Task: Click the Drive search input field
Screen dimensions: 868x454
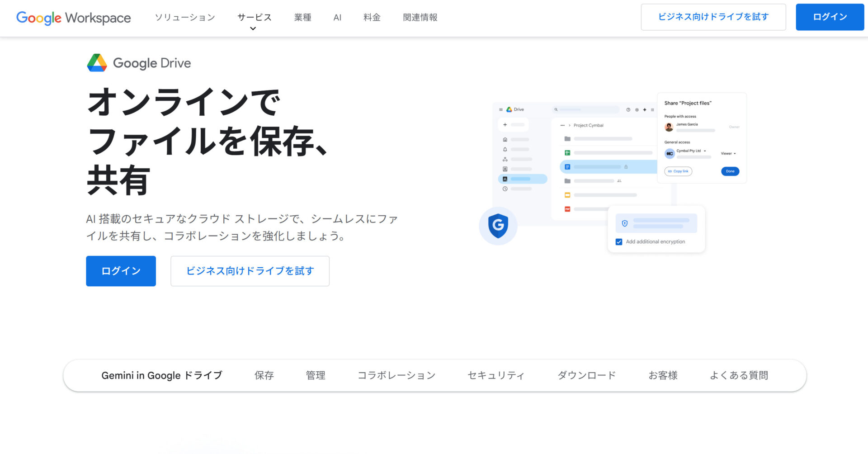Action: [x=585, y=109]
